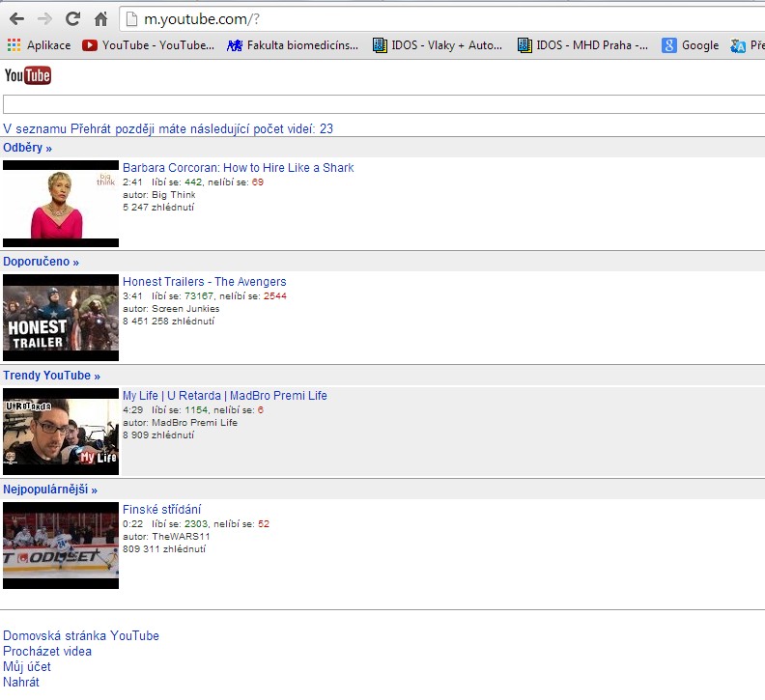
Task: Click the U Retarda My Life thumbnail
Action: [x=61, y=432]
